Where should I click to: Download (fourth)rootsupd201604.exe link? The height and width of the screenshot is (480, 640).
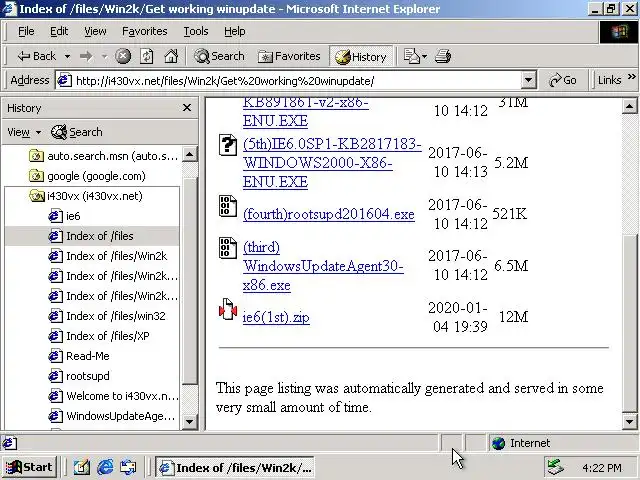point(329,214)
